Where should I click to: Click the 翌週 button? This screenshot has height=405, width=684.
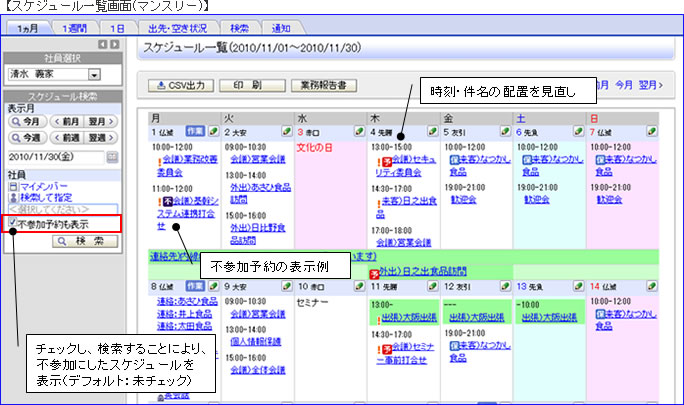(x=100, y=138)
